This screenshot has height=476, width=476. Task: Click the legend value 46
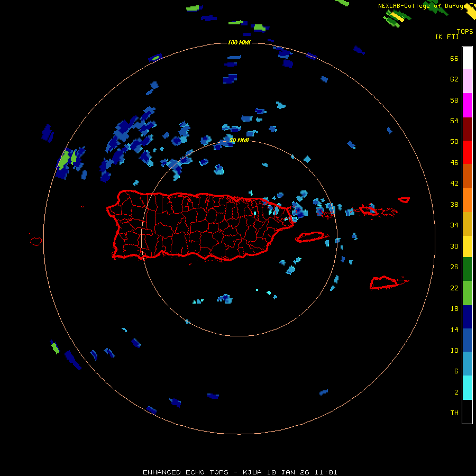pyautogui.click(x=454, y=163)
